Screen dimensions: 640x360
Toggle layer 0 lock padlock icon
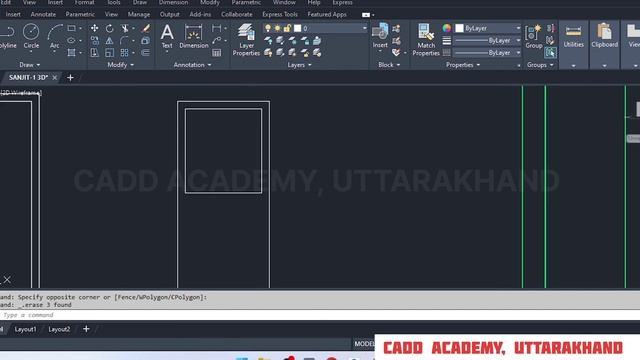(287, 28)
